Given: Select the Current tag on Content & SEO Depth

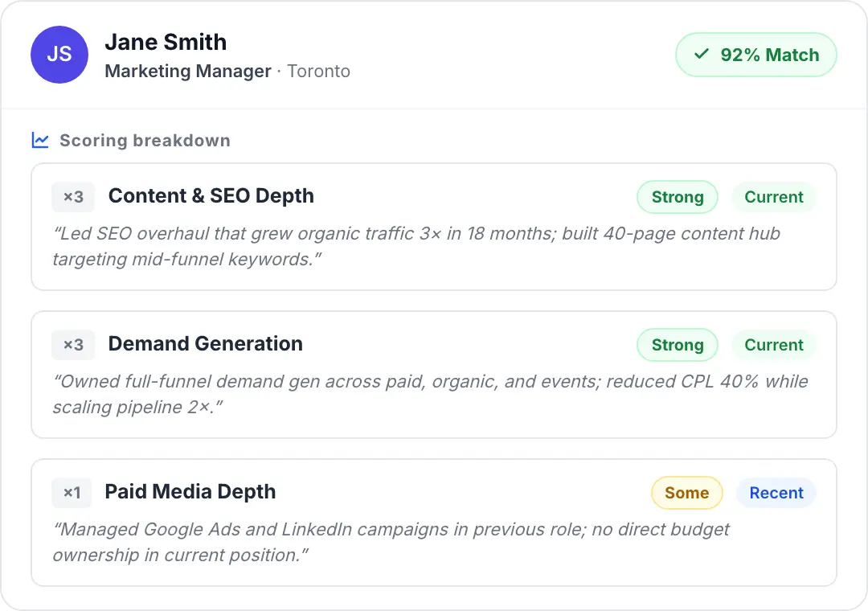Looking at the screenshot, I should [x=773, y=197].
